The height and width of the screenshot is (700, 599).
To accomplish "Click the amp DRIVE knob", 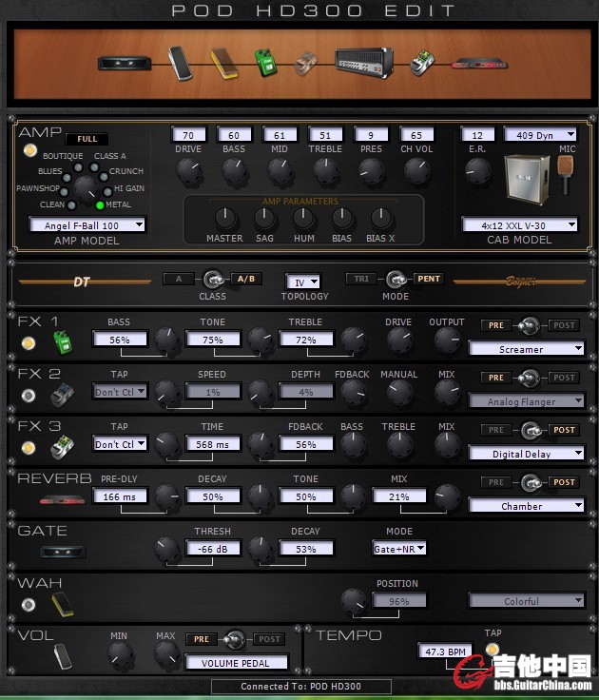I will pos(188,172).
